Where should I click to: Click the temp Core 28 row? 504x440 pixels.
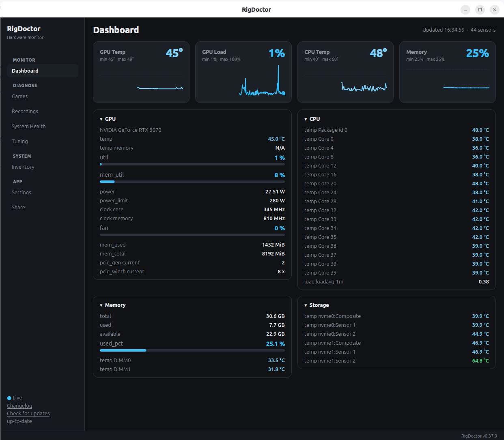pos(396,202)
